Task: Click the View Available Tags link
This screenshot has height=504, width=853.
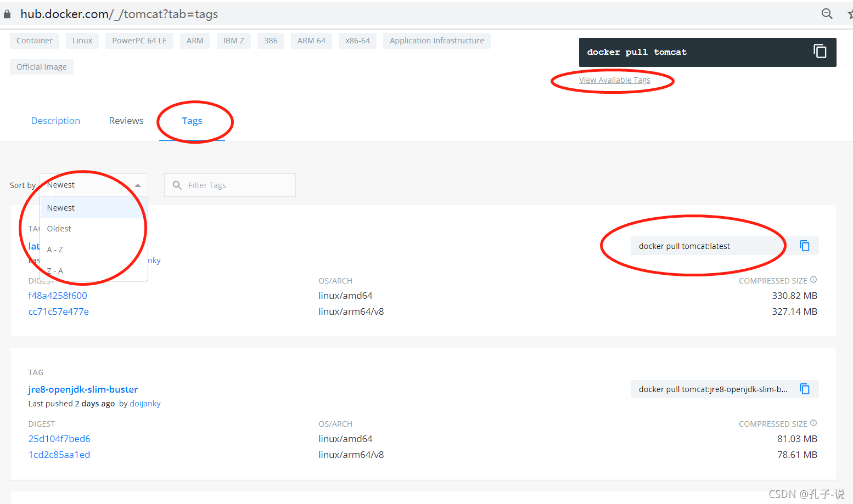Action: click(615, 80)
